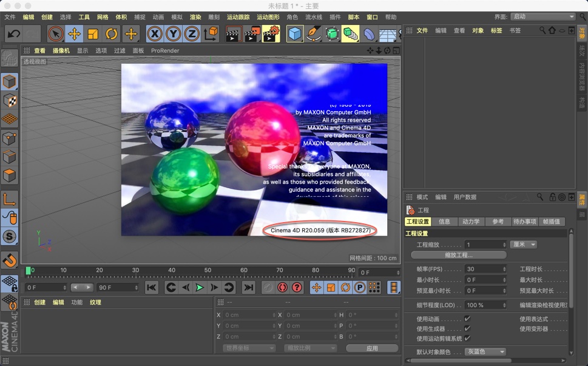Open viewport ProRender menu
This screenshot has width=588, height=366.
click(x=165, y=50)
